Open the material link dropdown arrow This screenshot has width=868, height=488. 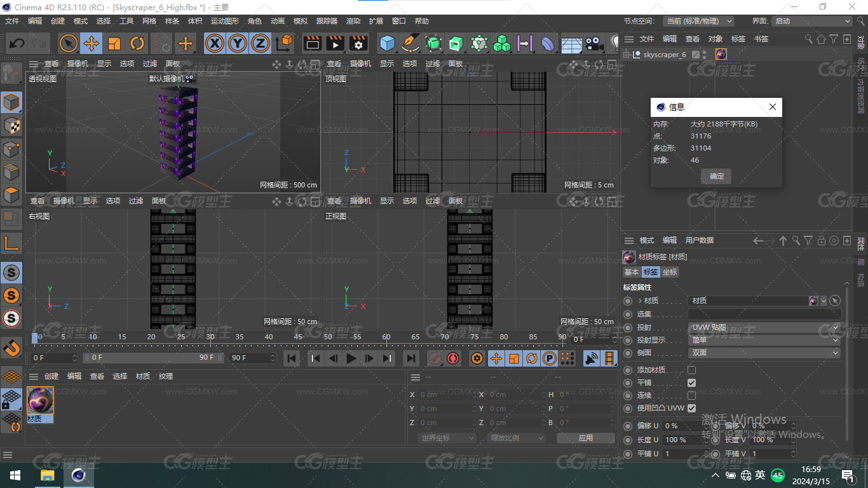click(x=824, y=301)
